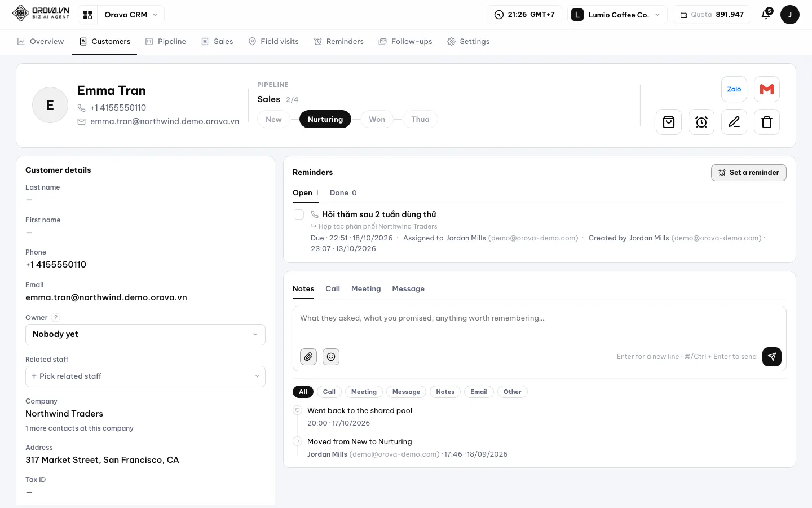Screen dimensions: 812x508
Task: Open the Field visits tab
Action: click(x=273, y=42)
